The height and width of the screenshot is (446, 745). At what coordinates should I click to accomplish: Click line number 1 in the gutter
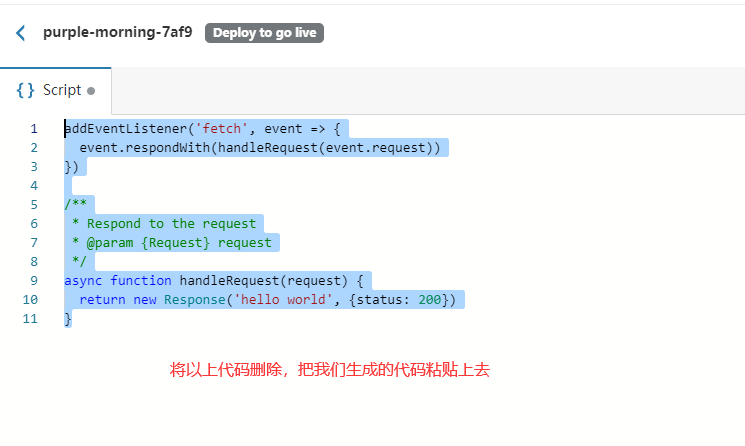(34, 129)
